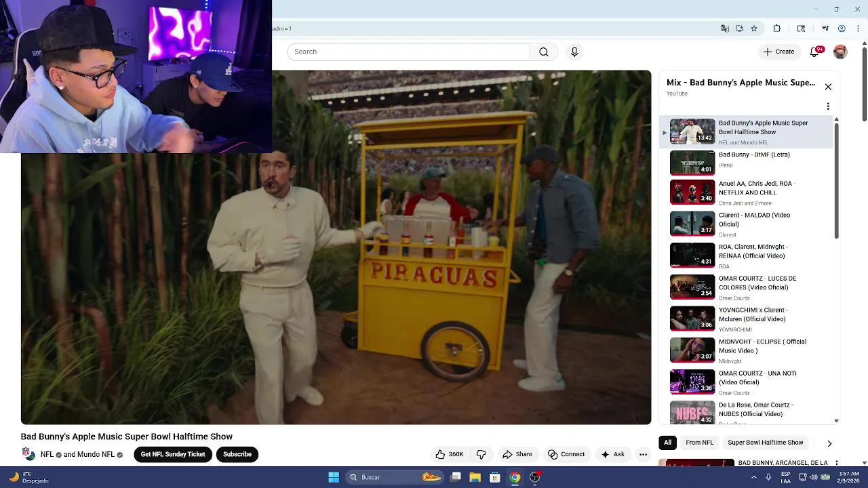Open Chrome media controls icon

825,28
